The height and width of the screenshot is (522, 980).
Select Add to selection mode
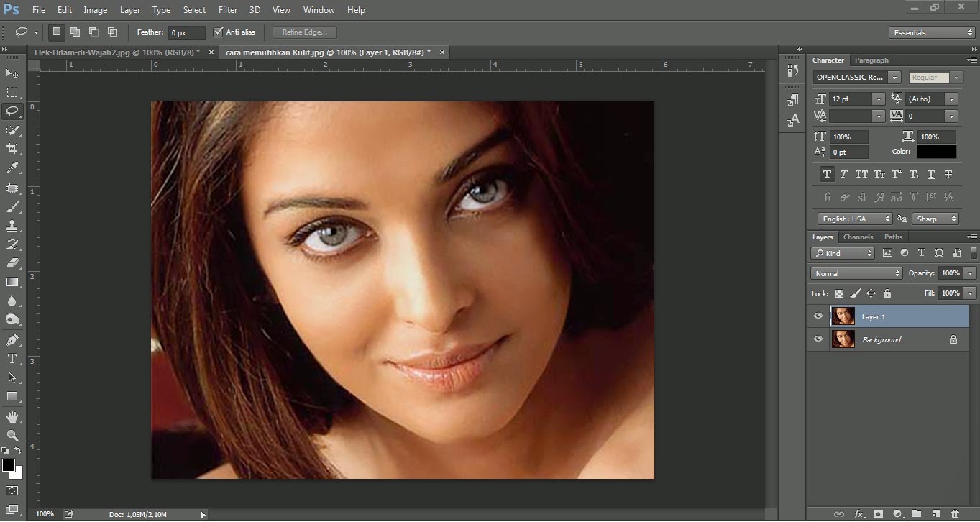(x=75, y=32)
